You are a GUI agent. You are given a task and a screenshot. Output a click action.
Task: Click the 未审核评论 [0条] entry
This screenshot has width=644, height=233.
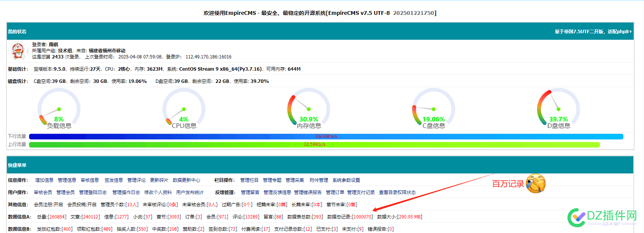click(x=160, y=205)
